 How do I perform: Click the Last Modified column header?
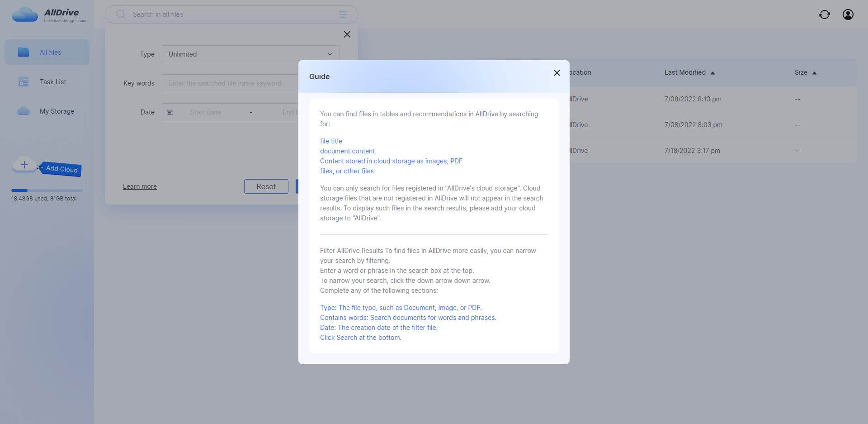(685, 72)
